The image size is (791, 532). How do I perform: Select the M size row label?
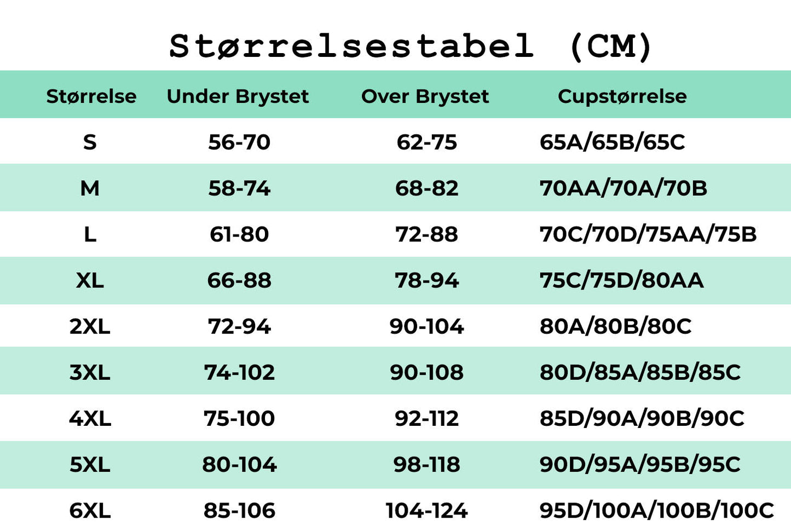(x=90, y=188)
